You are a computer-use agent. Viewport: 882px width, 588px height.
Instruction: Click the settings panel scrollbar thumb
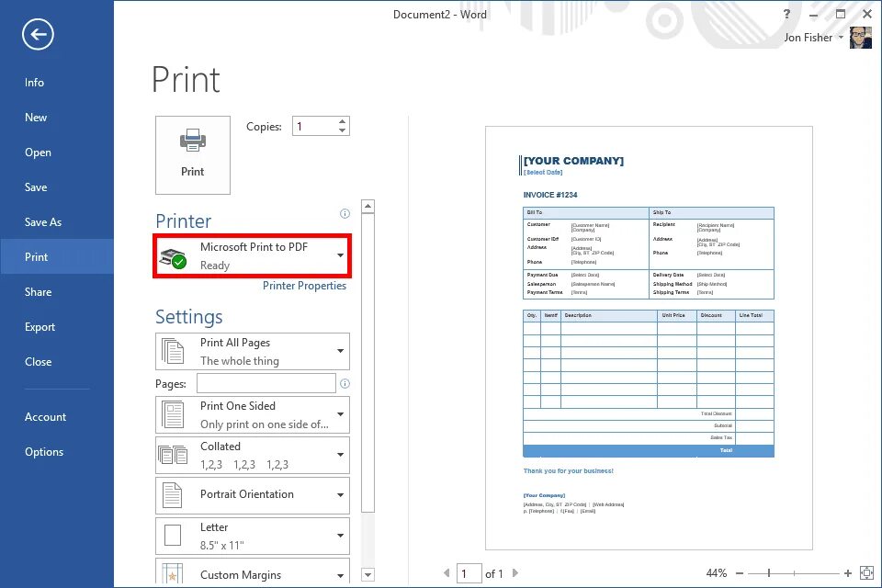[x=367, y=362]
